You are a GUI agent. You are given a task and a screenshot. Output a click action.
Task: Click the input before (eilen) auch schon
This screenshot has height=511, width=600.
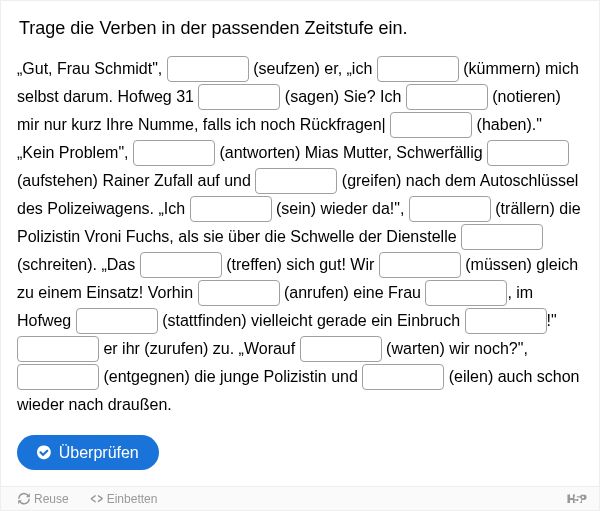coord(403,376)
